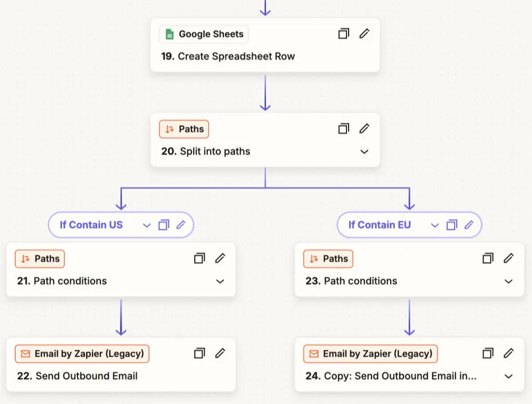Expand the Split into paths chevron
Viewport: 532px width, 404px height.
[x=365, y=152]
